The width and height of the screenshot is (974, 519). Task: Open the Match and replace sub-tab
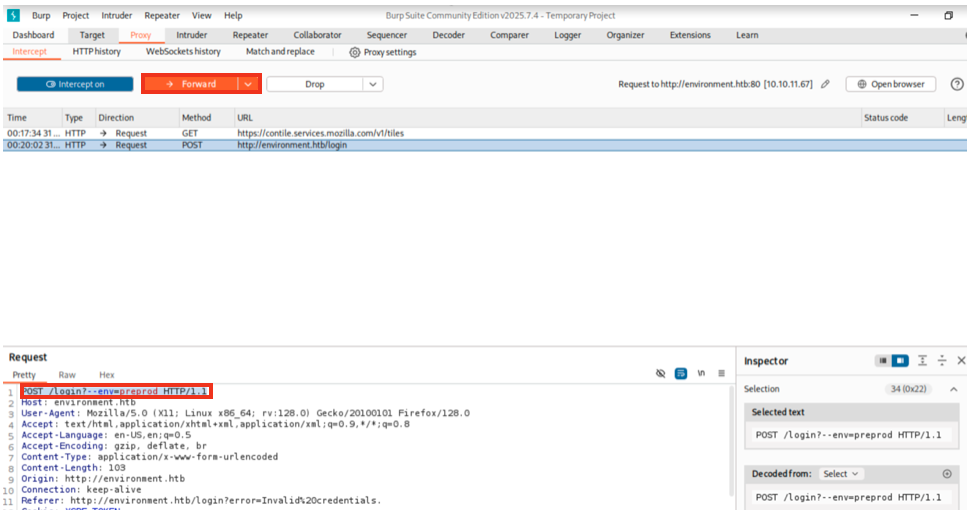(x=280, y=52)
